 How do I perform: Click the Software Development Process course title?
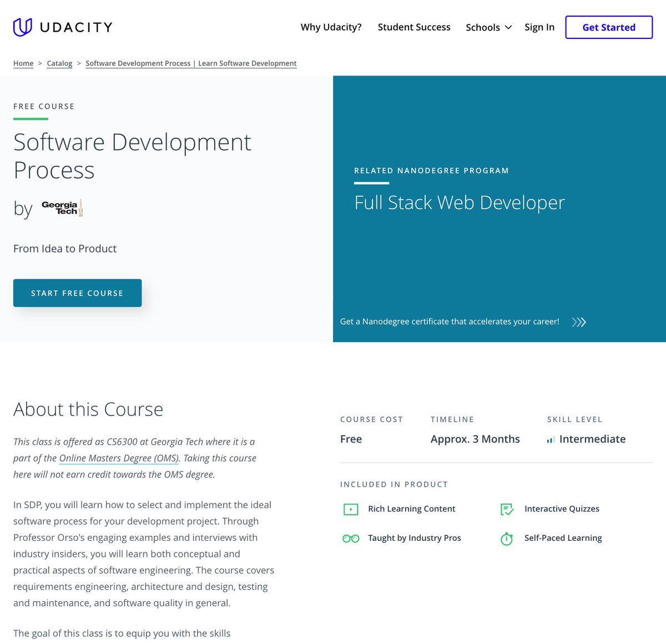[132, 156]
